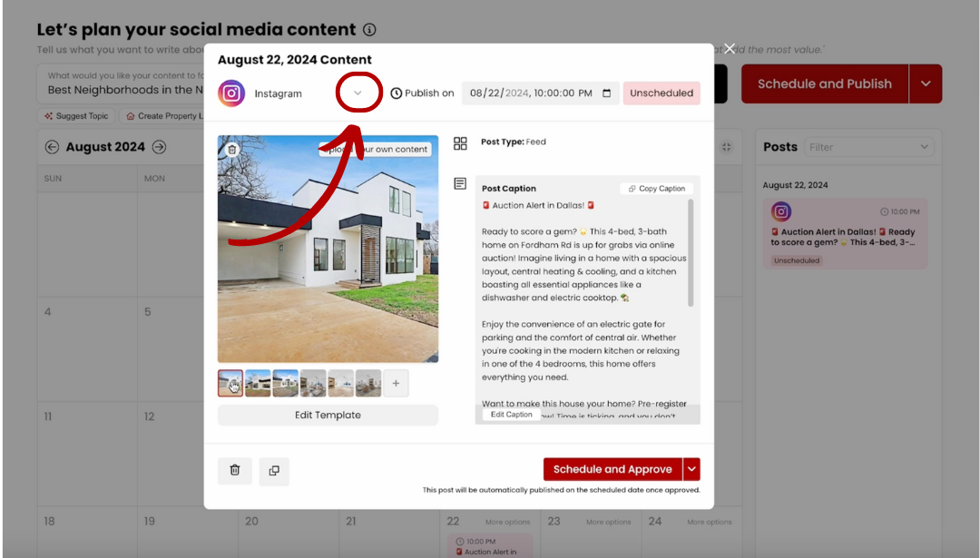Click the Post Type grid icon
The image size is (980, 558).
coord(460,143)
